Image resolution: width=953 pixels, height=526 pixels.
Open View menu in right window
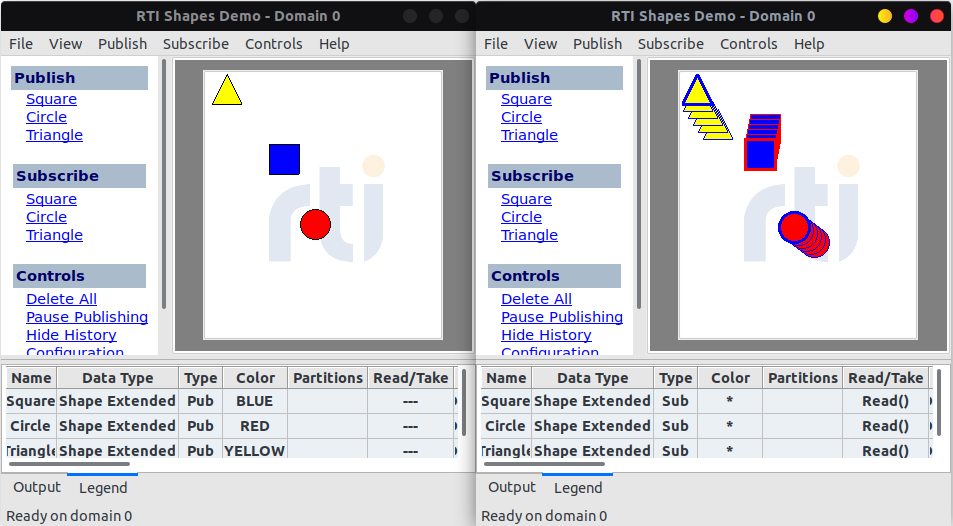click(x=540, y=44)
